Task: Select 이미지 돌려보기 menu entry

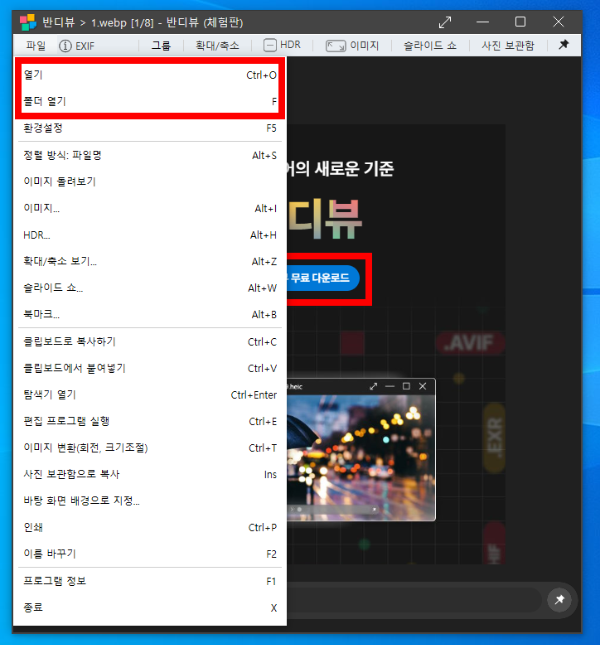Action: 150,181
